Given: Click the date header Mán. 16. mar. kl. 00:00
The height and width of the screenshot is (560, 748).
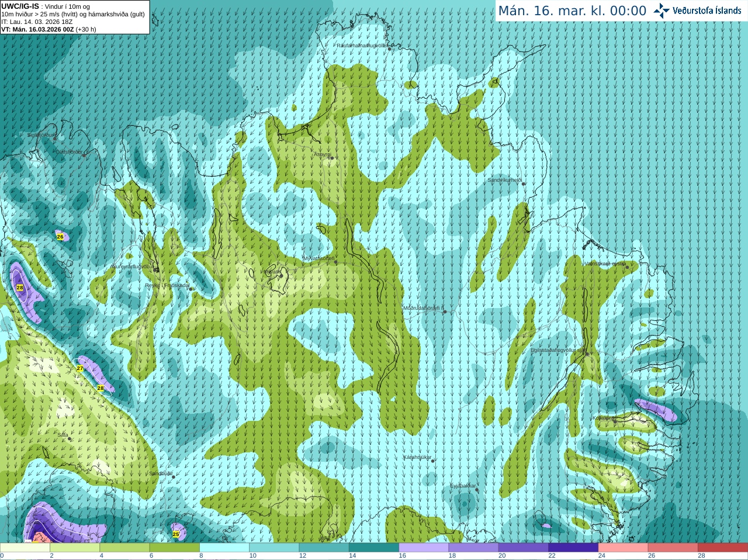Looking at the screenshot, I should point(572,11).
